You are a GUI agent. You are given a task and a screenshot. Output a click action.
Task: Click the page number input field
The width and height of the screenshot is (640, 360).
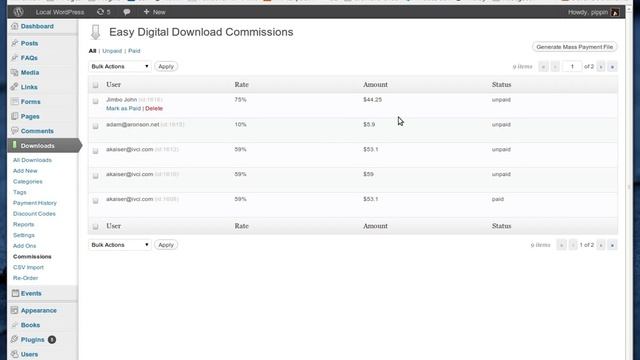[572, 67]
